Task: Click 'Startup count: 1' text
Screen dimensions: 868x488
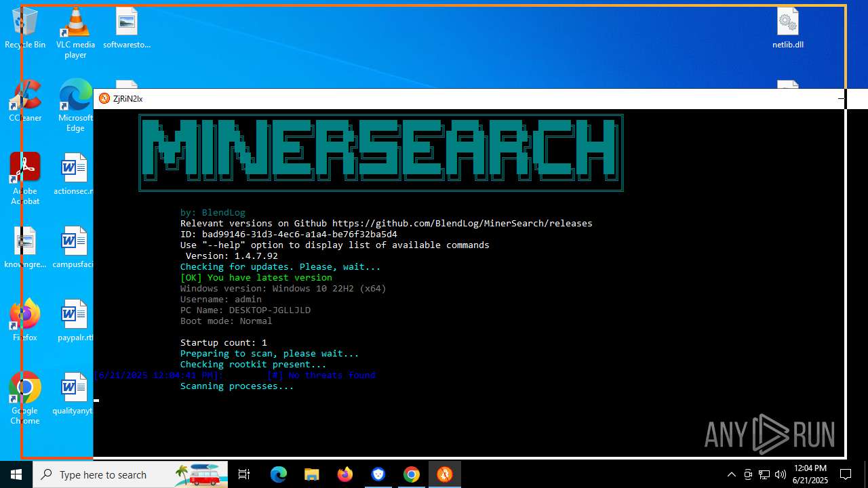Action: pos(224,342)
